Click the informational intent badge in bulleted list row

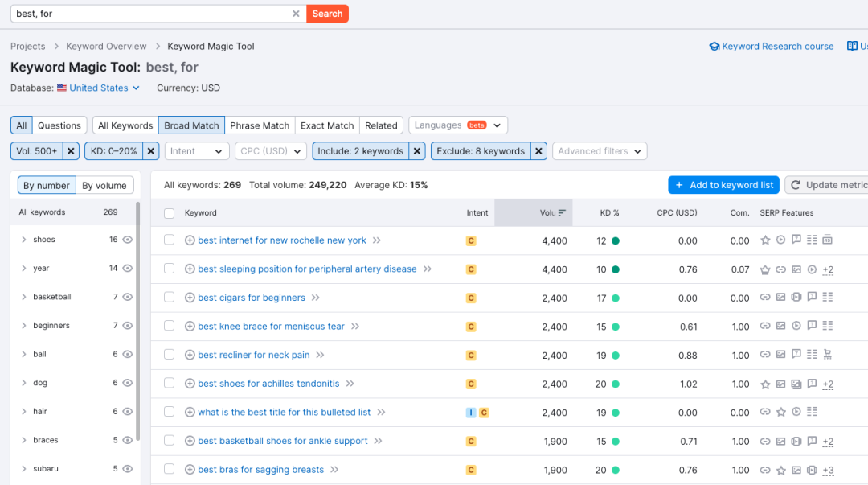(470, 413)
